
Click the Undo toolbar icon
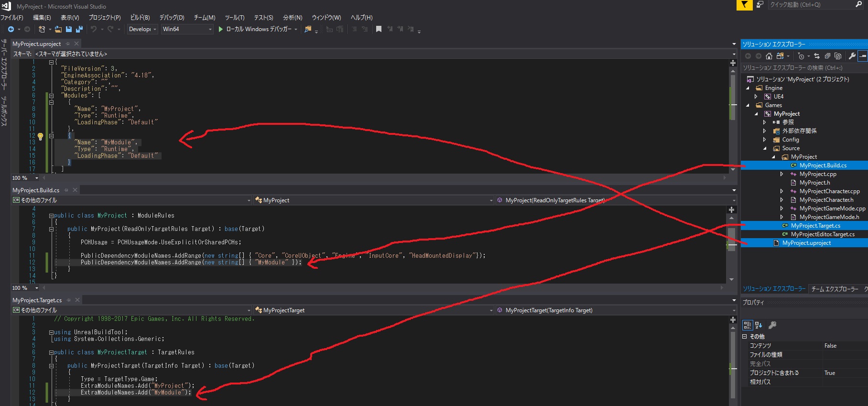point(94,29)
